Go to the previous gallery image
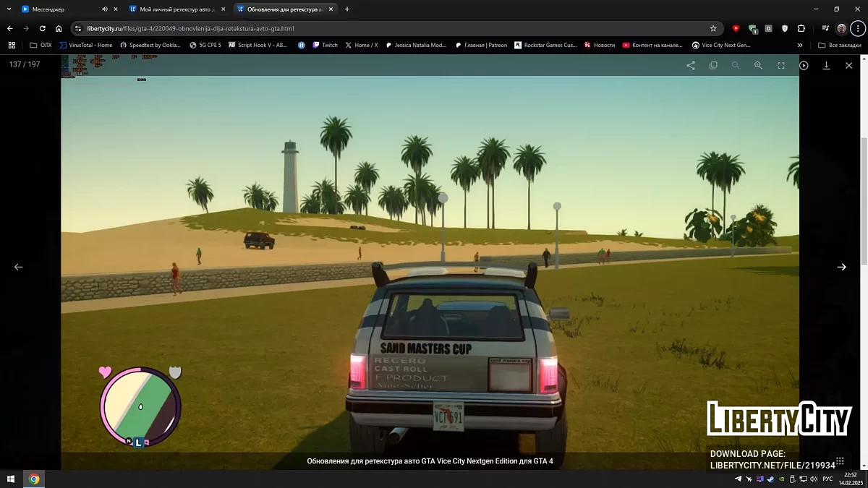 (19, 267)
